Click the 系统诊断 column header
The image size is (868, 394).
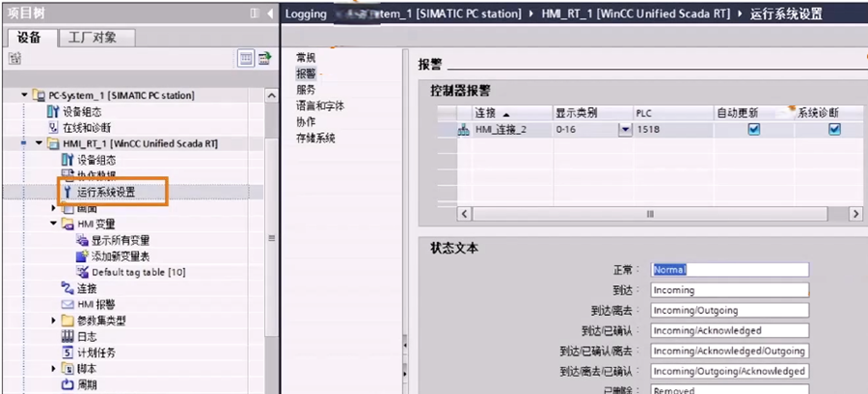(x=828, y=114)
